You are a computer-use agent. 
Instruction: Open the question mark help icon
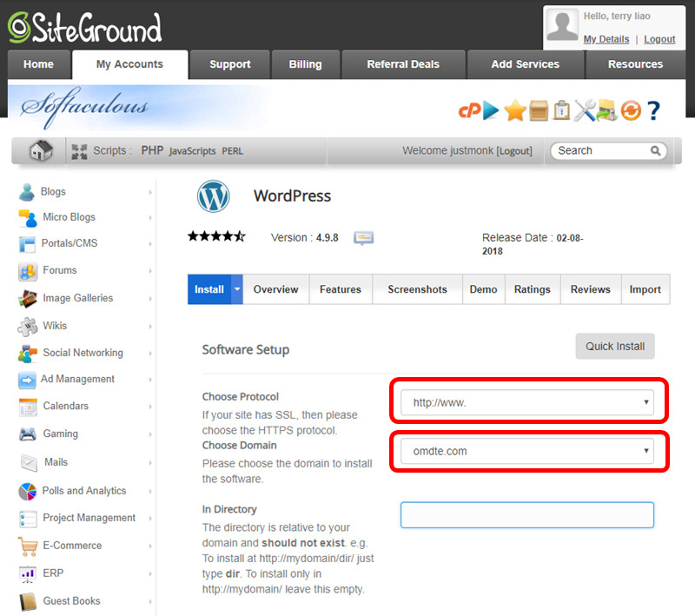coord(654,111)
